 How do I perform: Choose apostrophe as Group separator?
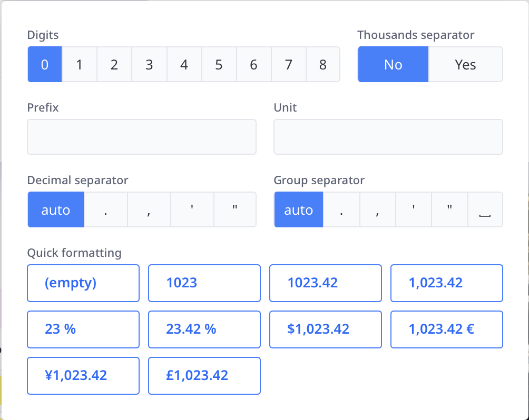click(414, 210)
